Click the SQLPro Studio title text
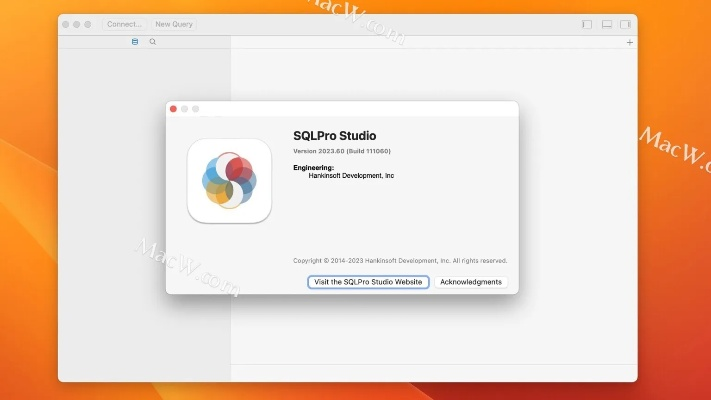Image resolution: width=711 pixels, height=400 pixels. (334, 135)
